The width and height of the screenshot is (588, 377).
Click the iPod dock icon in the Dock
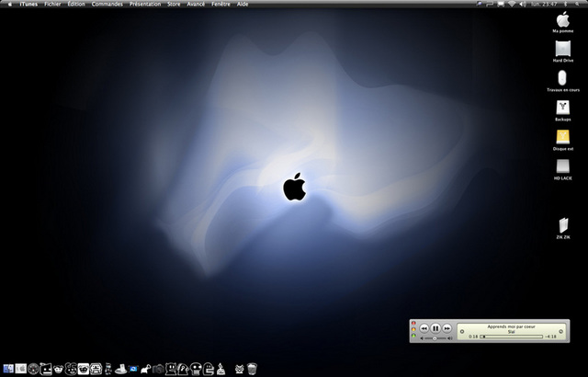[x=120, y=369]
